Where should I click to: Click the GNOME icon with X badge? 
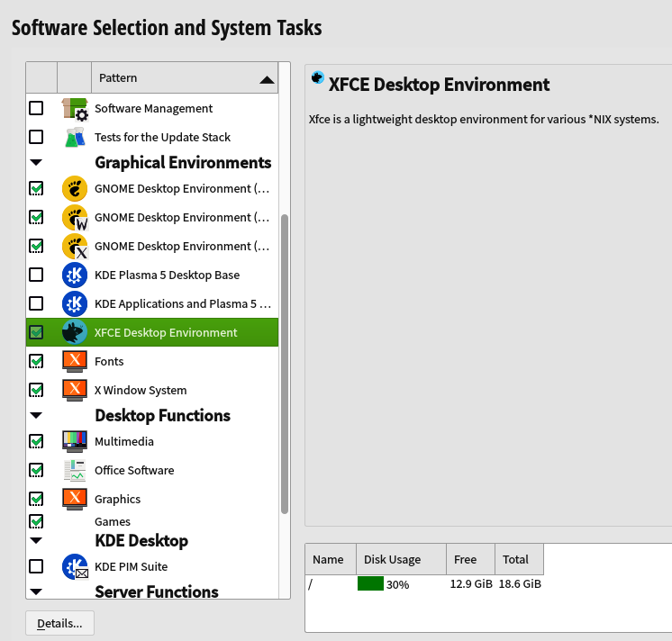pos(75,247)
